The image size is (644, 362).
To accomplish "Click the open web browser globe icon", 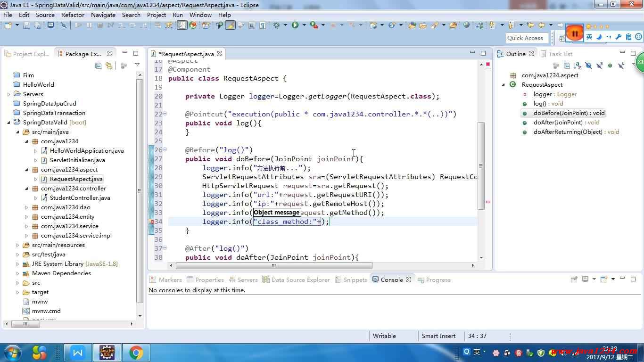I will tap(466, 25).
